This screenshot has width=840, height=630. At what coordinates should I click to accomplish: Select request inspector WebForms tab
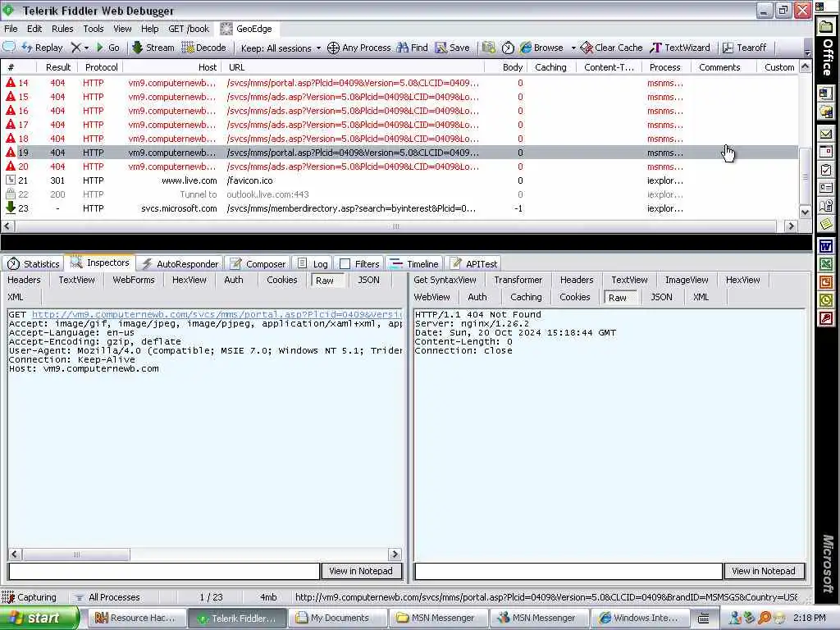134,280
